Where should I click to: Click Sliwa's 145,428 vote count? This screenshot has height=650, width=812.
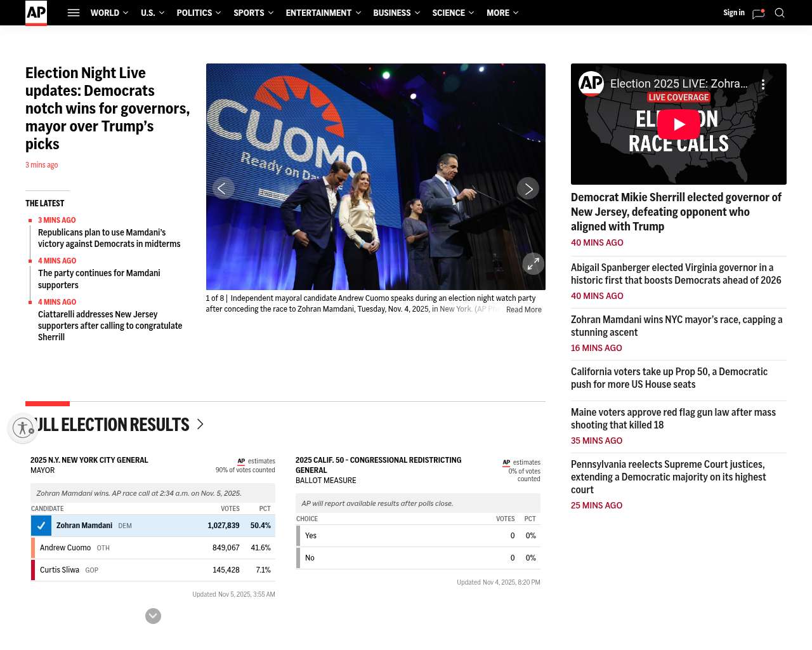pos(226,570)
